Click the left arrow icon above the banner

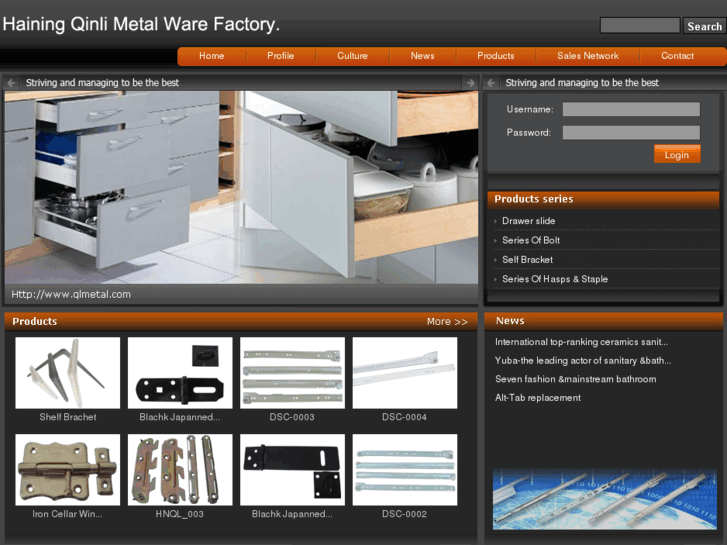click(11, 83)
